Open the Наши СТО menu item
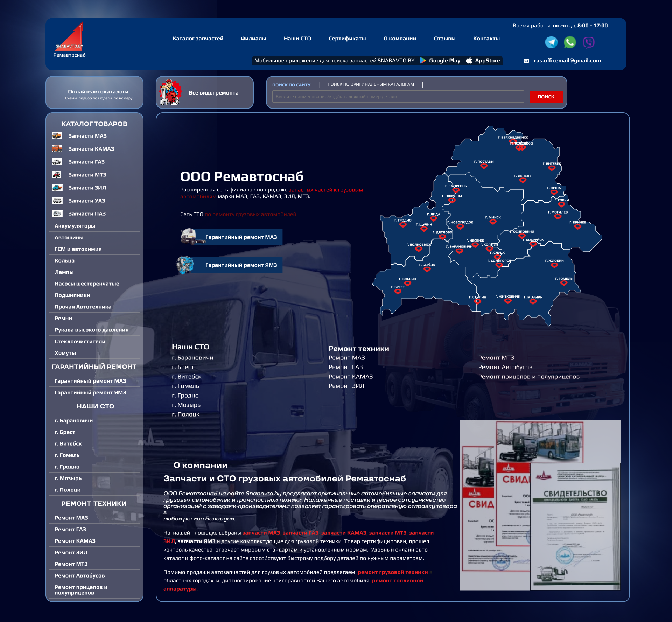The height and width of the screenshot is (622, 672). tap(297, 39)
